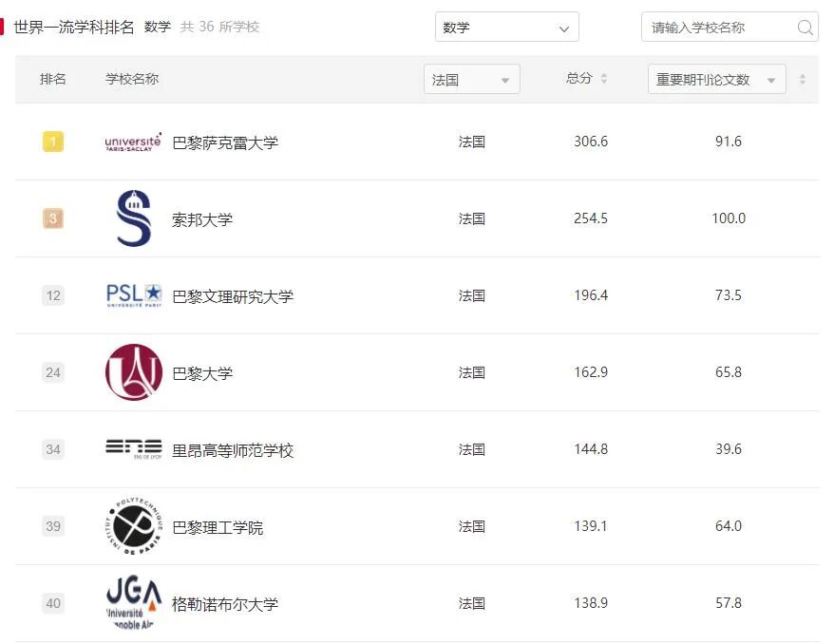Screen dimensions: 834x644
Task: Click the yellow rank badge showing 1
Action: pyautogui.click(x=53, y=142)
